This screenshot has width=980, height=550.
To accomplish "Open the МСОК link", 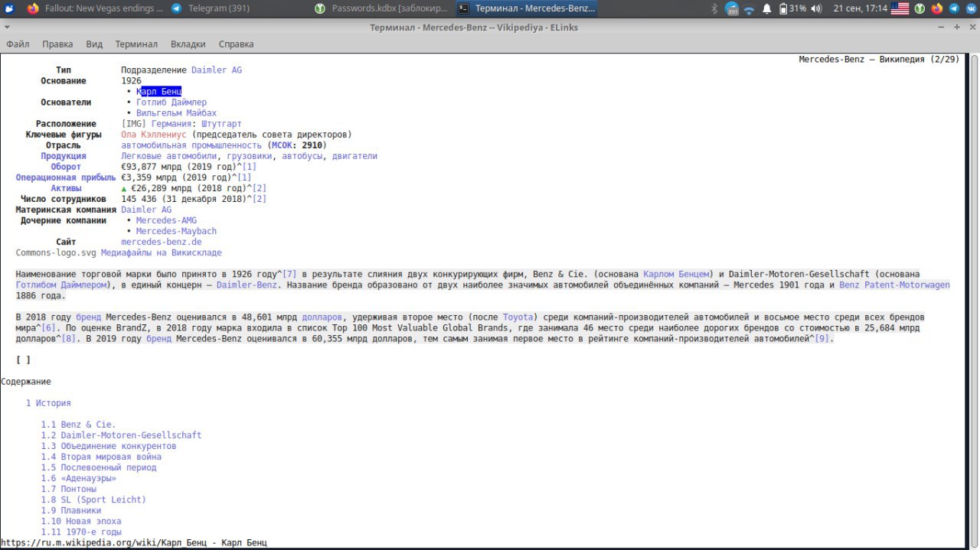I will pyautogui.click(x=285, y=145).
